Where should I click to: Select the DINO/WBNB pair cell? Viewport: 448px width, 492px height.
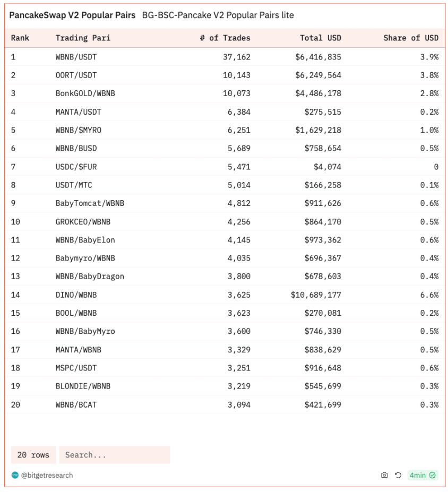[76, 295]
